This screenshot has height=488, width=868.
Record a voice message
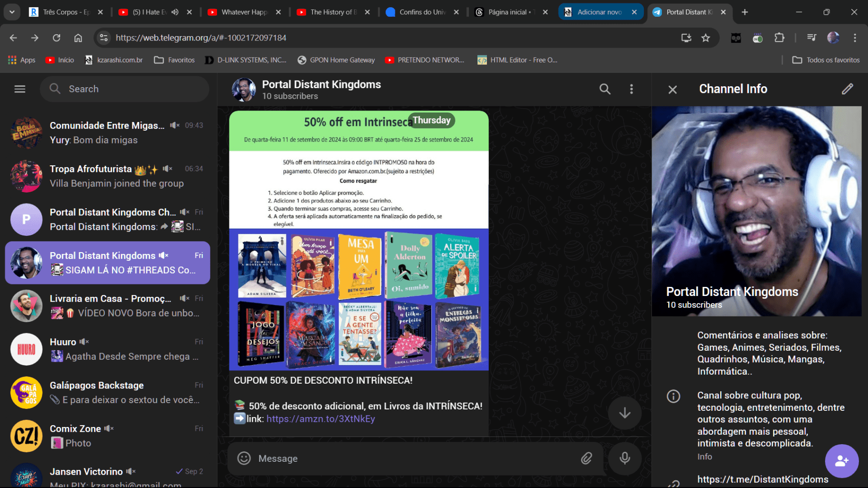624,458
